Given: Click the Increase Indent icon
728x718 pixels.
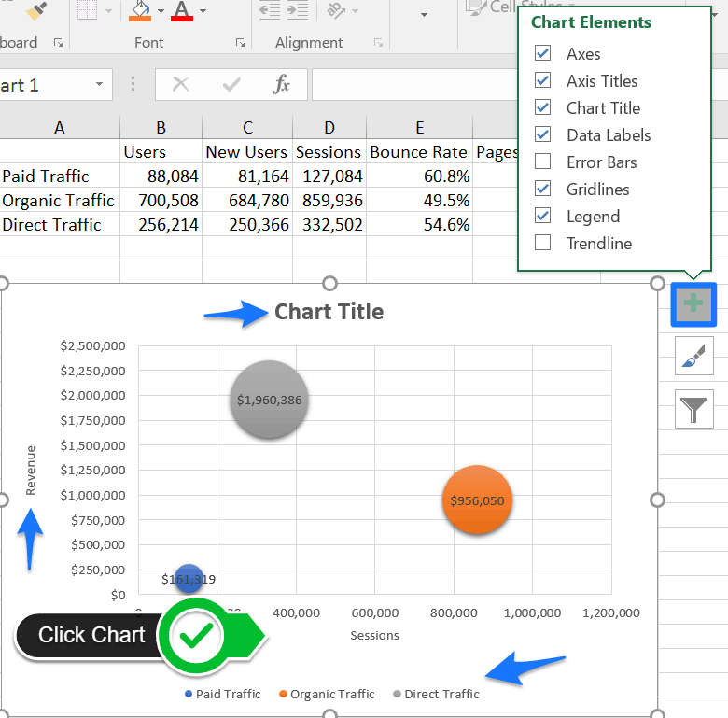Looking at the screenshot, I should click(298, 10).
